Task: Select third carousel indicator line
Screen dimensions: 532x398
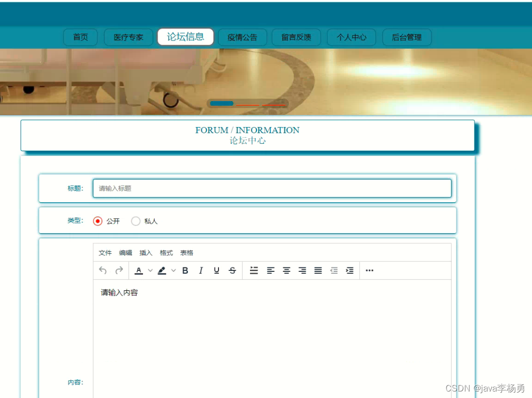Action: (273, 105)
